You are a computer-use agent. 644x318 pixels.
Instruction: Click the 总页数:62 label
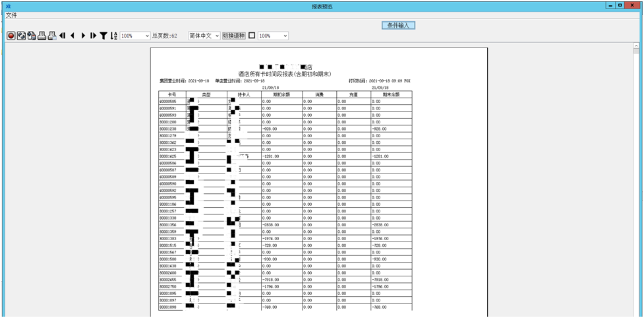coord(165,36)
